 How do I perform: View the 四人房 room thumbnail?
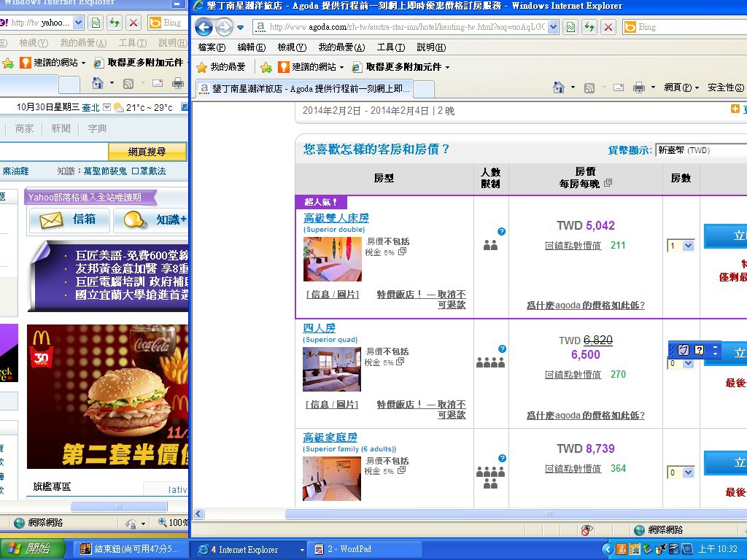click(332, 369)
